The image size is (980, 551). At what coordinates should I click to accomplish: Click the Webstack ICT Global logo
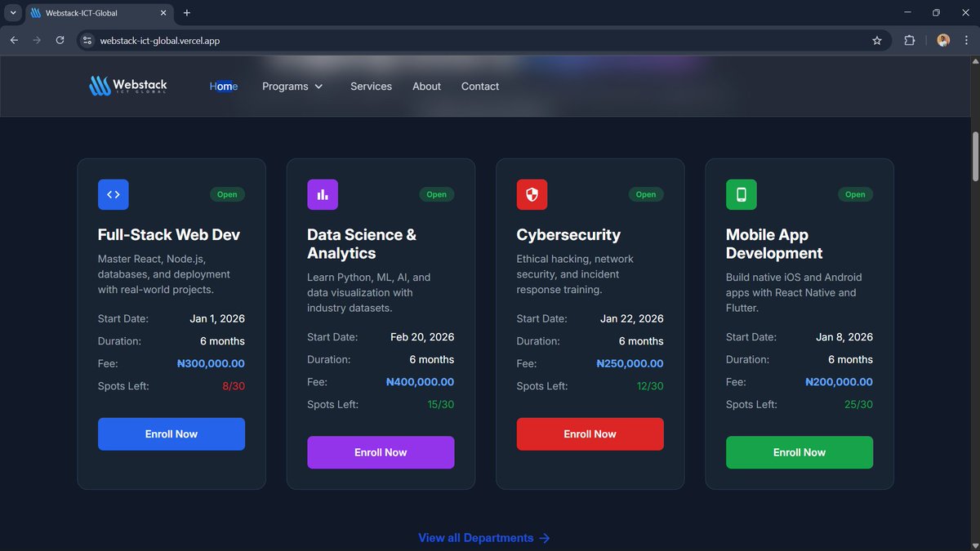pos(128,86)
